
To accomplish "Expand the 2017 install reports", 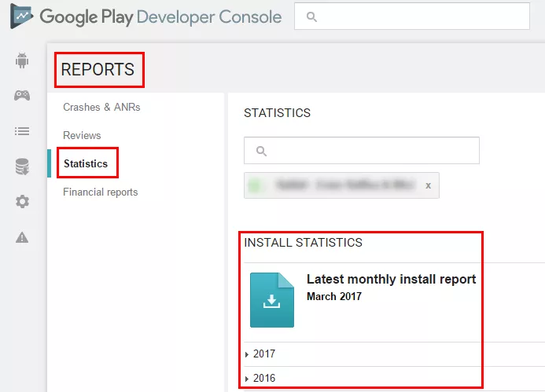I will click(x=260, y=354).
